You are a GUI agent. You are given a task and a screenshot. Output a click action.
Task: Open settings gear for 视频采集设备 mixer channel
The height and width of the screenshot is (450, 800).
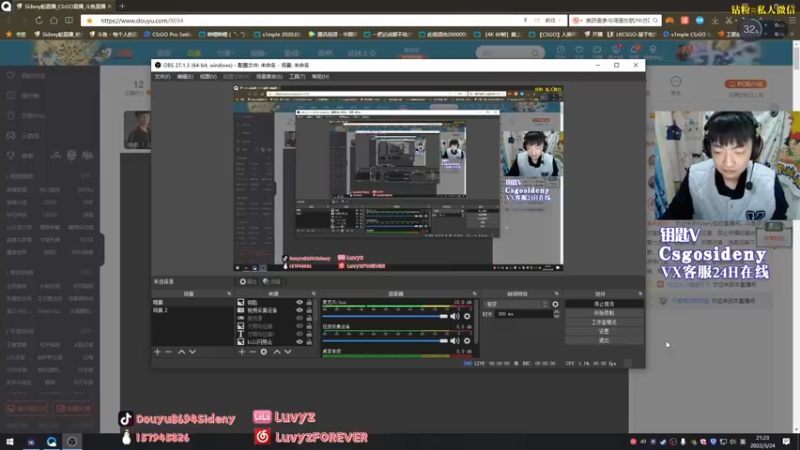point(467,341)
